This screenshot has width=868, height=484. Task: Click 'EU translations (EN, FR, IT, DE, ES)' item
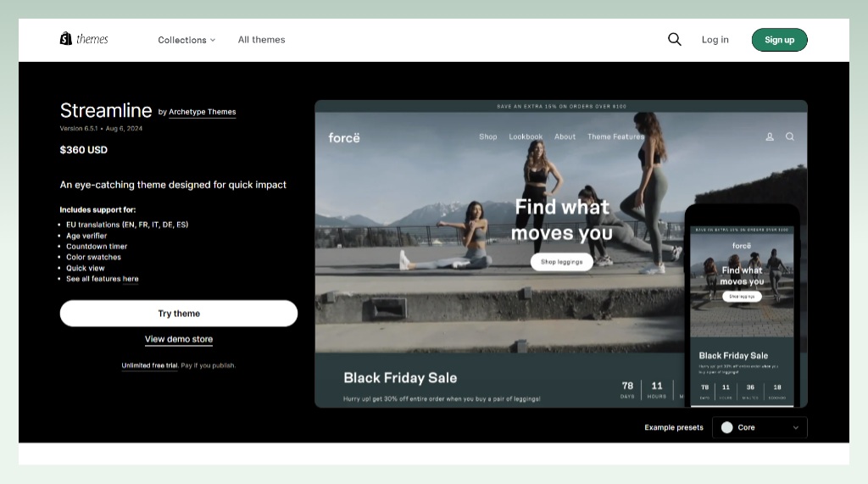(127, 225)
